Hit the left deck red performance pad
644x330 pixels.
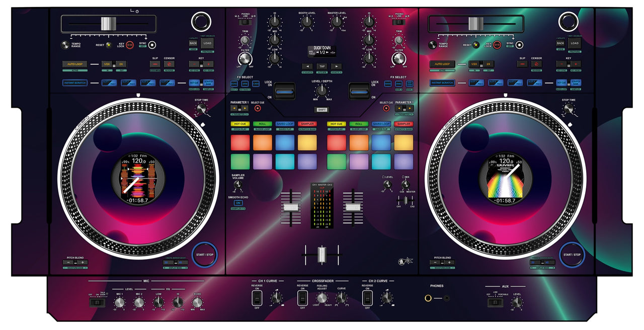240,143
